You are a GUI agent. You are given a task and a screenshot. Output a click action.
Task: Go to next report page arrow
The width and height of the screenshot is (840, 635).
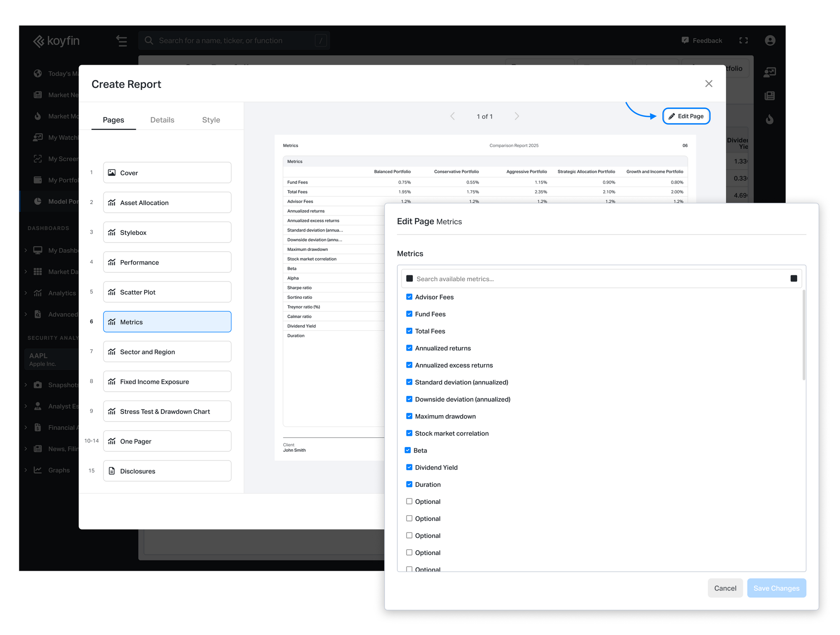(517, 116)
